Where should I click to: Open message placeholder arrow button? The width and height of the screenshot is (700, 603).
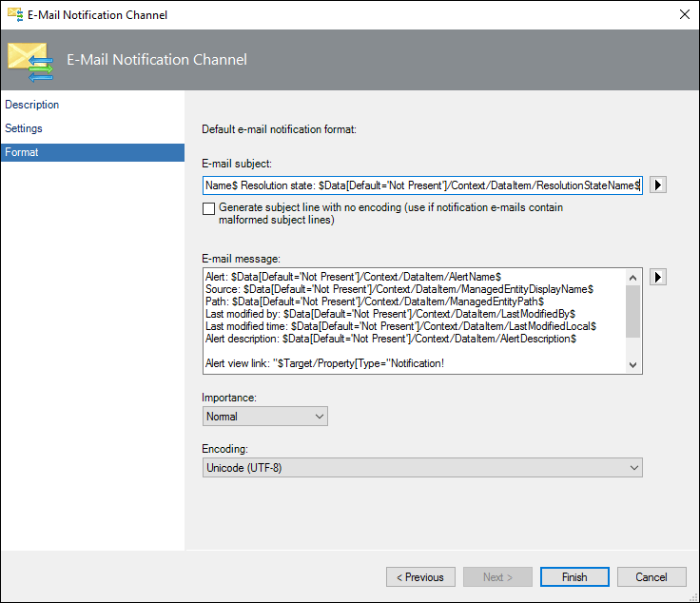[x=657, y=277]
